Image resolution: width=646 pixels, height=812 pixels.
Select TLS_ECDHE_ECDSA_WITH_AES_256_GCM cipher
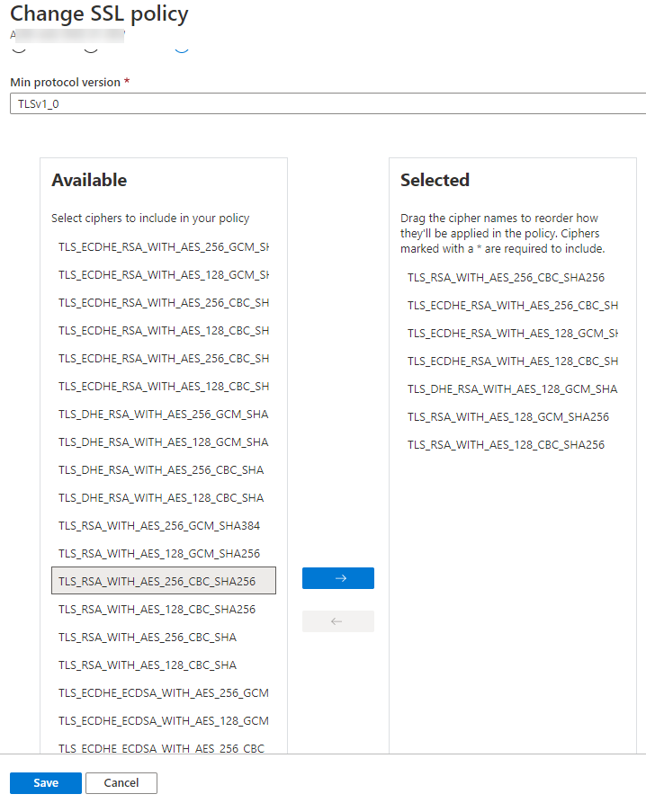[164, 692]
